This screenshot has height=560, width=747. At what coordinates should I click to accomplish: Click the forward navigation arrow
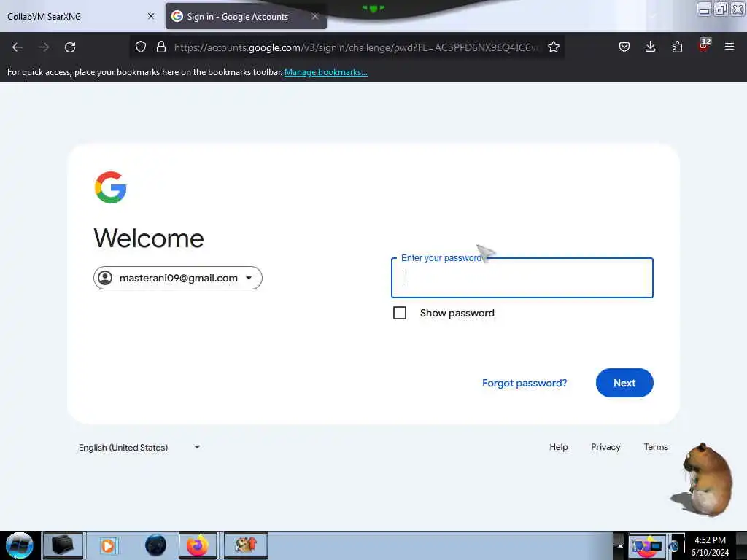(x=44, y=47)
